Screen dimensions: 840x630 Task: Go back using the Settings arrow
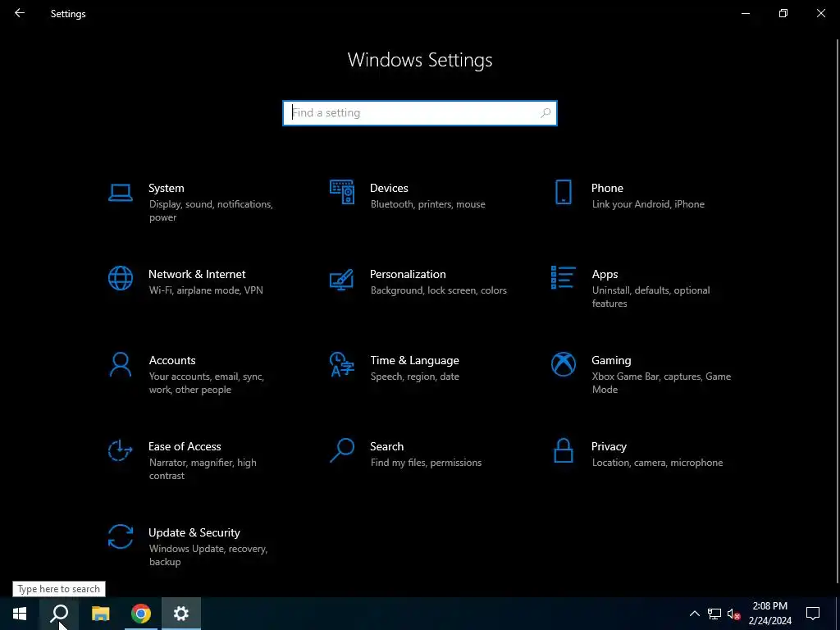(x=20, y=13)
